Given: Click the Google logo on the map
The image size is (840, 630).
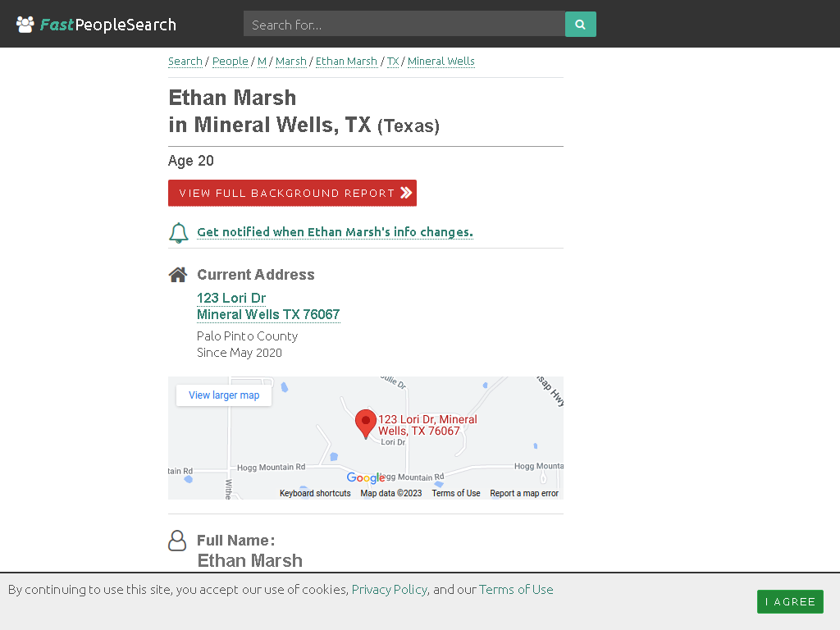Looking at the screenshot, I should [365, 477].
